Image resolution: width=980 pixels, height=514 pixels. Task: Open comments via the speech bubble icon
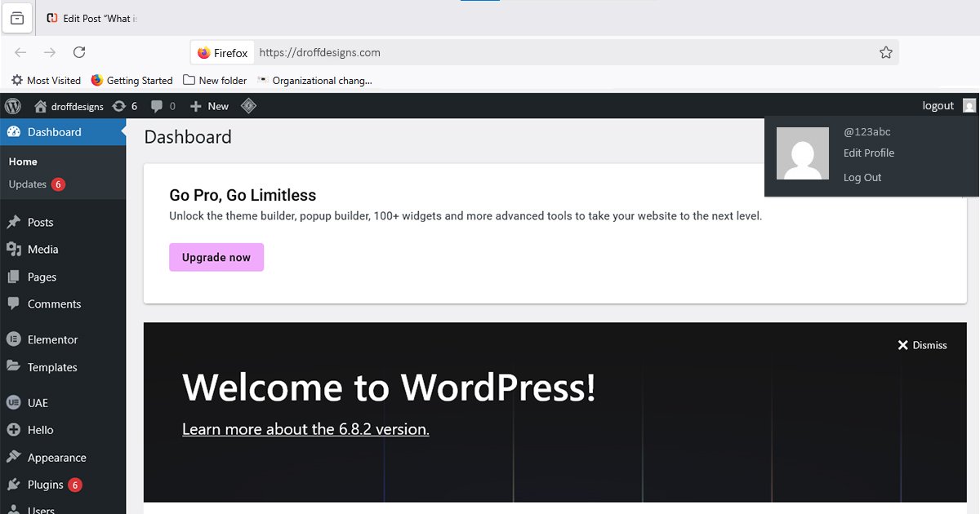[x=157, y=105]
